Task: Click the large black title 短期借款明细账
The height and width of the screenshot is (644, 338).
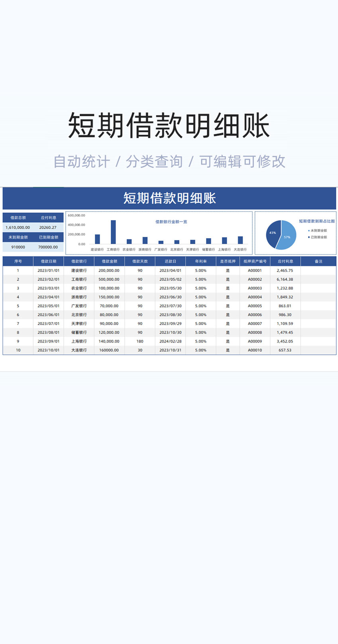Action: point(169,125)
